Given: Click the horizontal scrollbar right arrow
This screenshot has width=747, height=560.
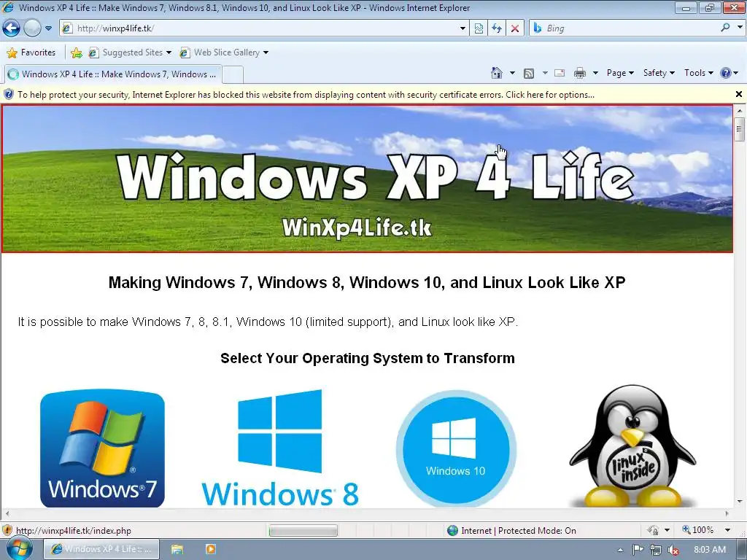Looking at the screenshot, I should (x=727, y=514).
